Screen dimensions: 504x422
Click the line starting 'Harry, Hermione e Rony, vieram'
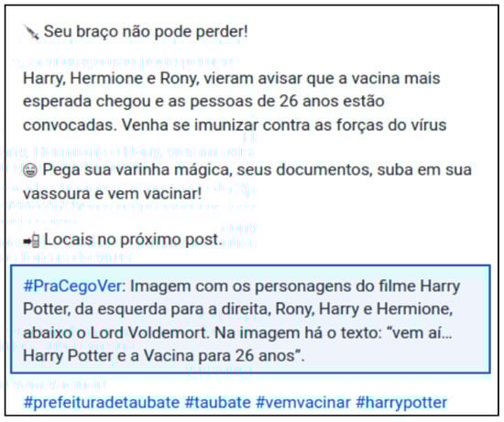click(x=232, y=79)
